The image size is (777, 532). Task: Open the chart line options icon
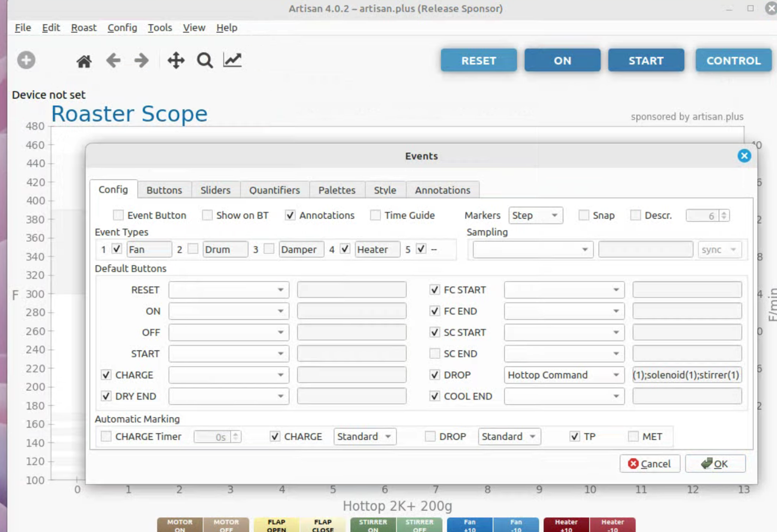232,60
